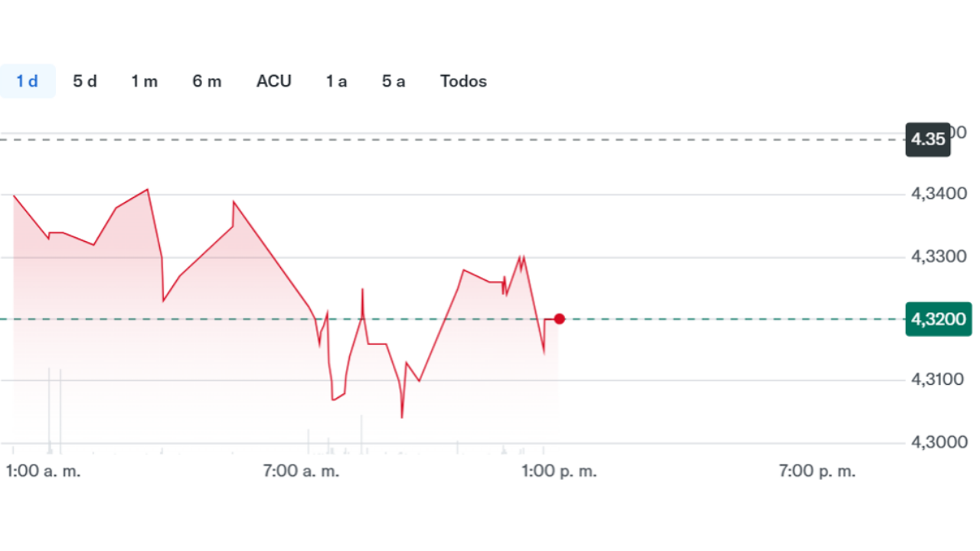Select the 1 d time range tab
The image size is (980, 551).
(x=28, y=81)
